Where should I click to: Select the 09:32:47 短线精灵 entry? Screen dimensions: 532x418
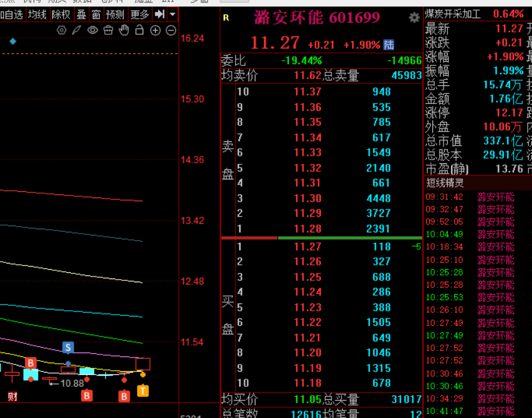coord(478,209)
